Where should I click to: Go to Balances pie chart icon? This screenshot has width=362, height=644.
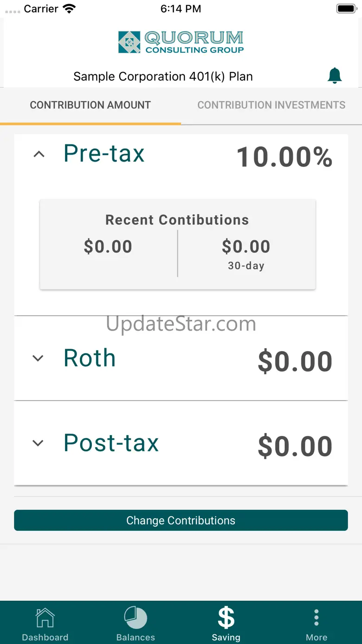tap(136, 618)
